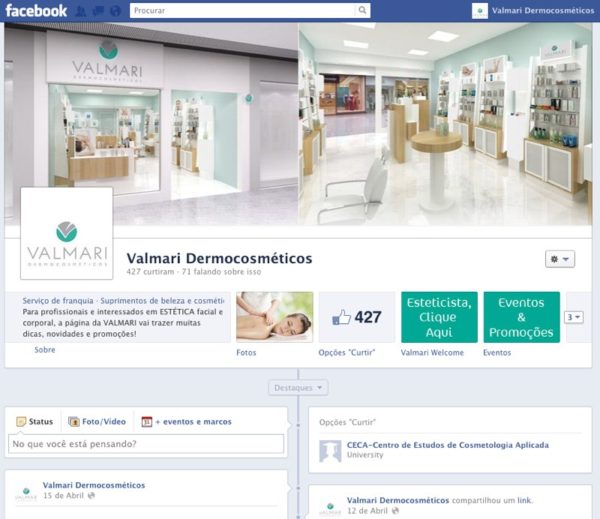This screenshot has height=519, width=600.
Task: Click the No que você está pensando box
Action: [x=146, y=444]
